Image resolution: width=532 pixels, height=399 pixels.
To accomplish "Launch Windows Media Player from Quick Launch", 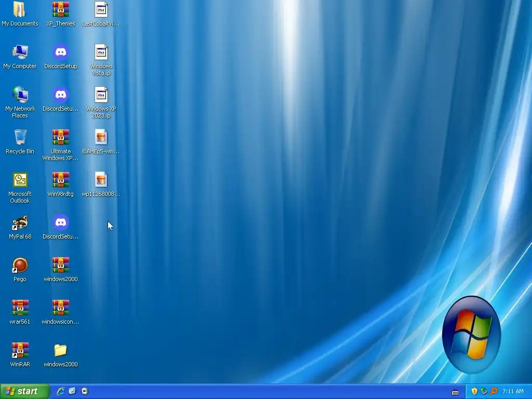I will (x=85, y=391).
